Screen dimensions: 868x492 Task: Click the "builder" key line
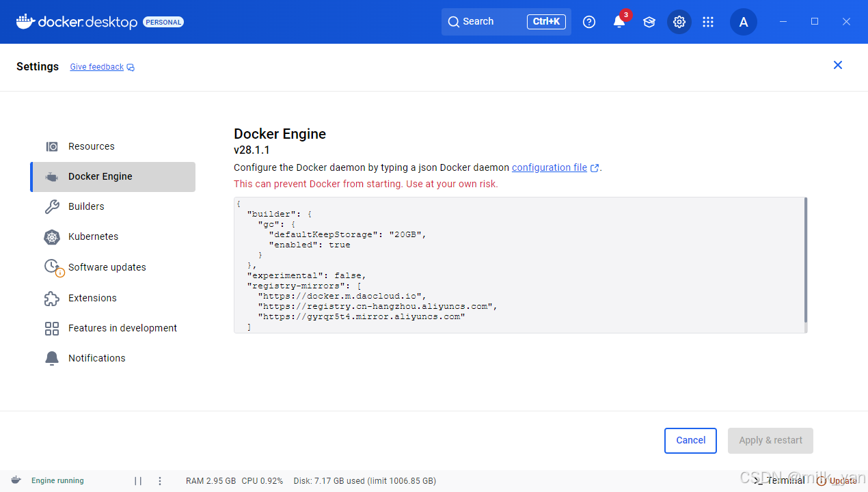(x=280, y=214)
